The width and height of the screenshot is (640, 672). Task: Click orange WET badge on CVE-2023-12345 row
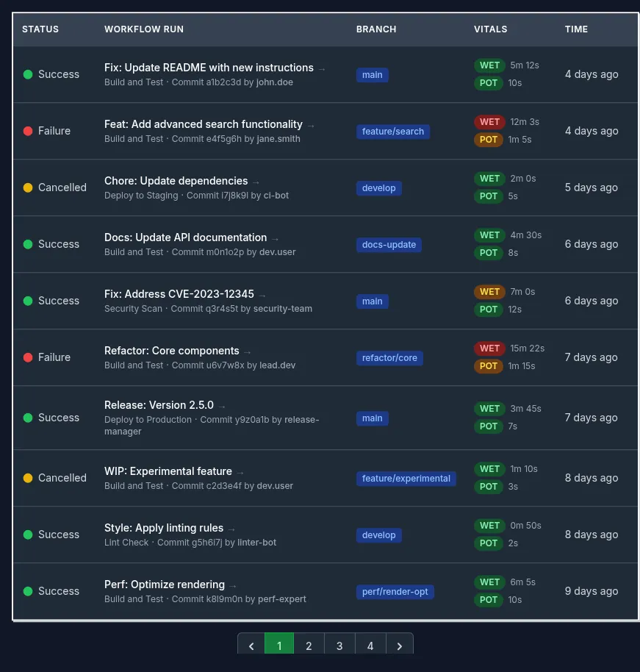pos(489,292)
